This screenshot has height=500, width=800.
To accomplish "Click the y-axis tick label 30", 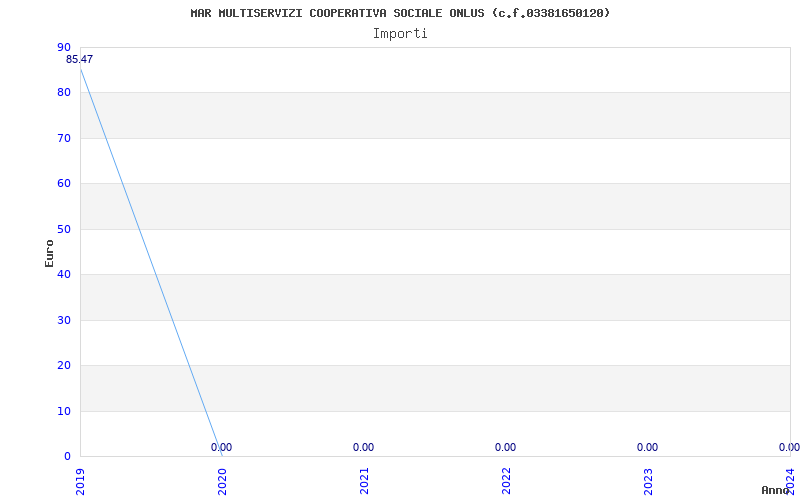I will (x=64, y=320).
